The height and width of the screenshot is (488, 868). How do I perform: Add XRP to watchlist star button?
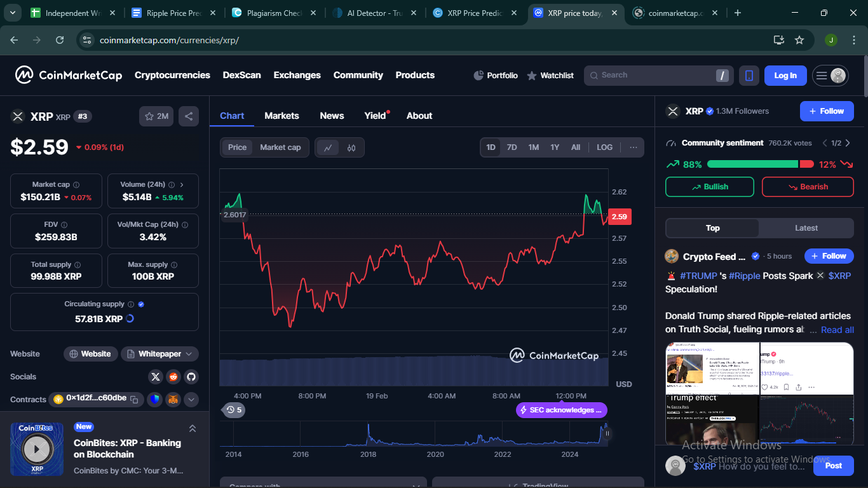(x=156, y=116)
